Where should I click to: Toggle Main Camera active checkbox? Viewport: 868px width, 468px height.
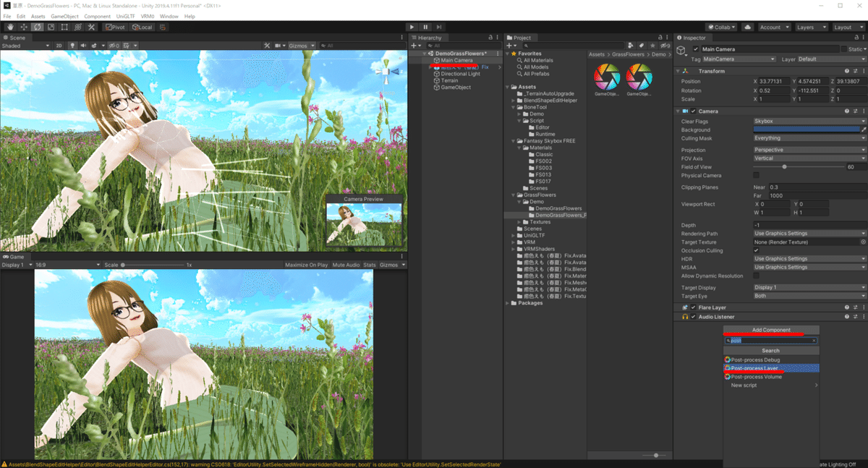696,49
